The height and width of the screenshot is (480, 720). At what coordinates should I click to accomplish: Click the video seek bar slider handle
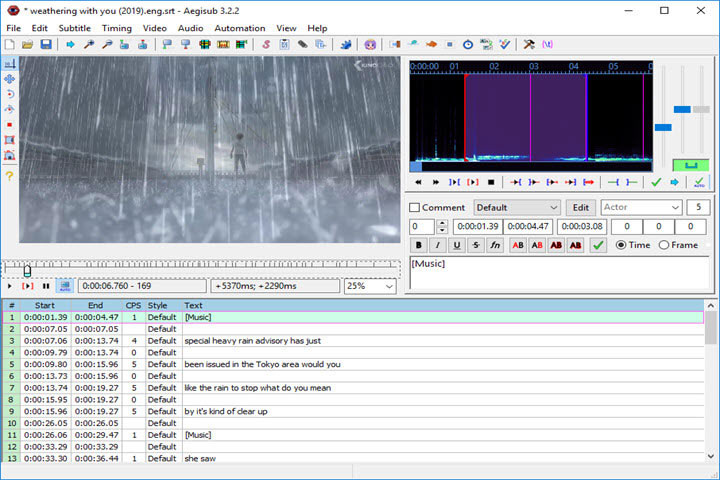(27, 269)
